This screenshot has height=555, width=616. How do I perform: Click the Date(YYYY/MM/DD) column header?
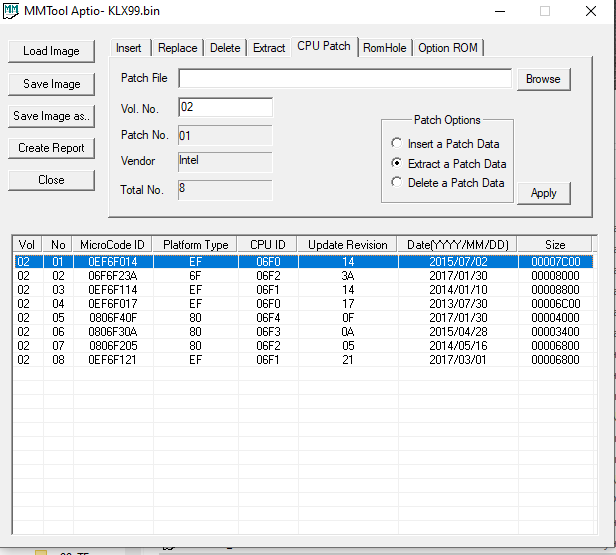coord(458,245)
